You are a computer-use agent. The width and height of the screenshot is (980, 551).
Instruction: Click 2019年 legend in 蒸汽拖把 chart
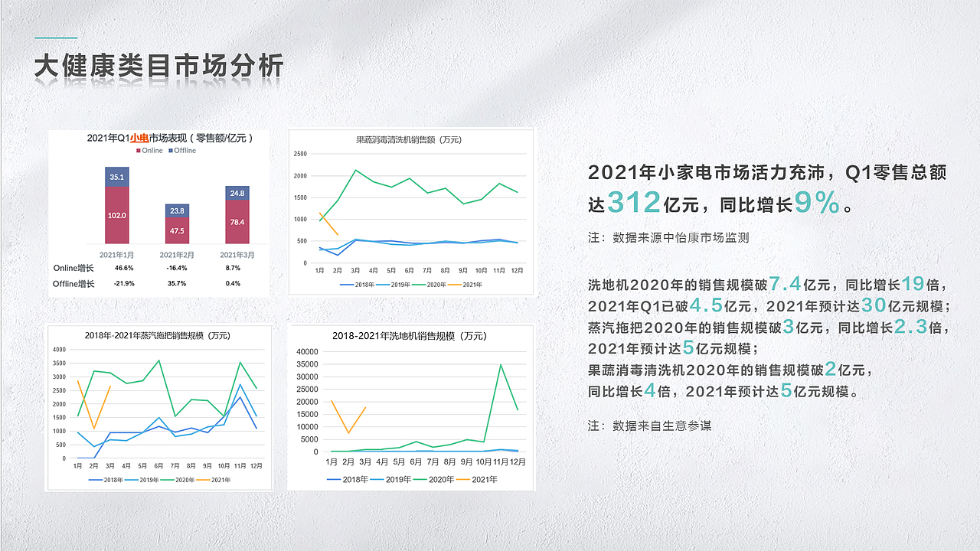click(x=142, y=480)
